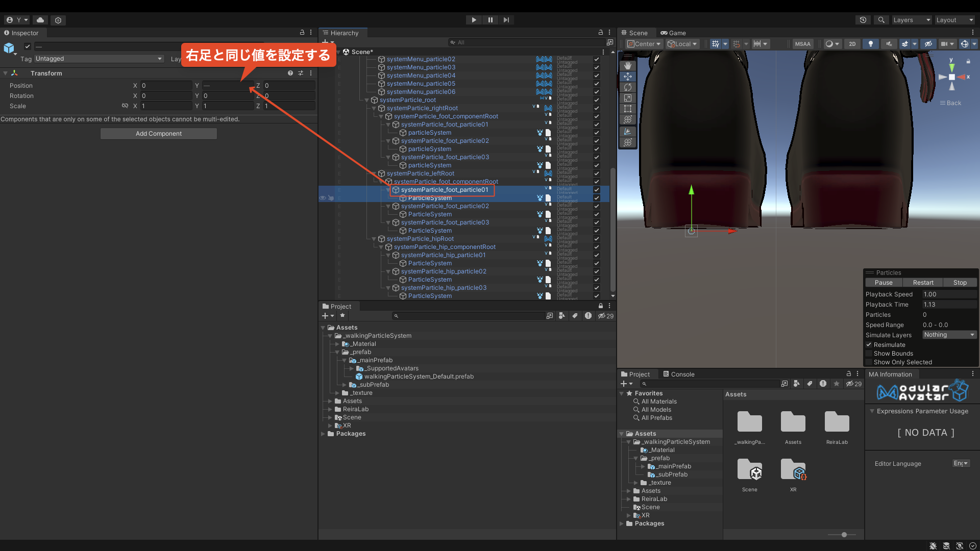Adjust the asset thumbnail size slider

click(x=844, y=535)
